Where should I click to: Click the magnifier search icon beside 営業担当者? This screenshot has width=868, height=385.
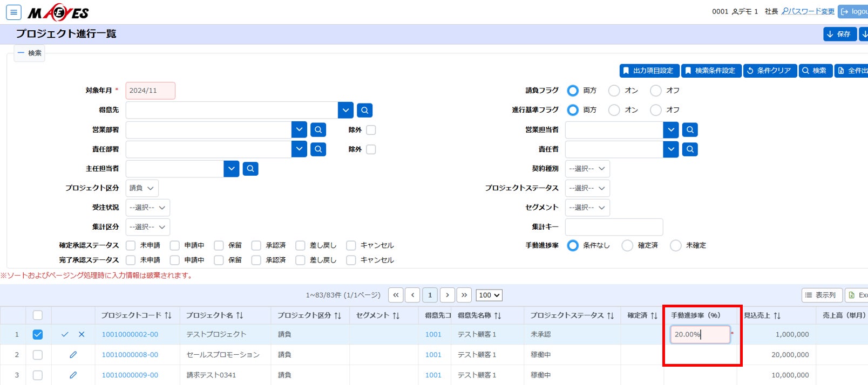[690, 130]
